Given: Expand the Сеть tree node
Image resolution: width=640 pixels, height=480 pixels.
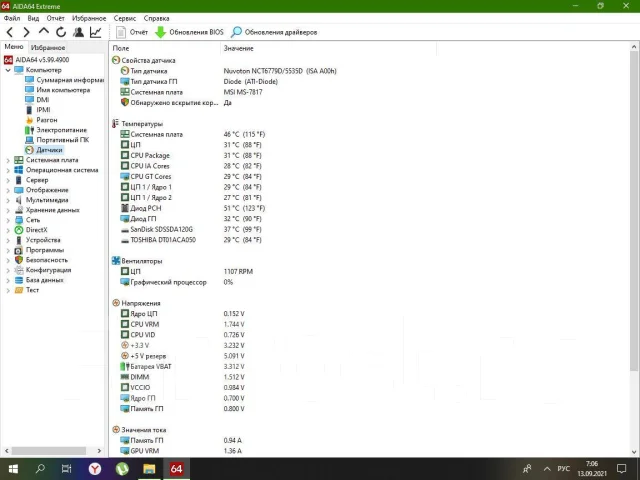Looking at the screenshot, I should 8,220.
